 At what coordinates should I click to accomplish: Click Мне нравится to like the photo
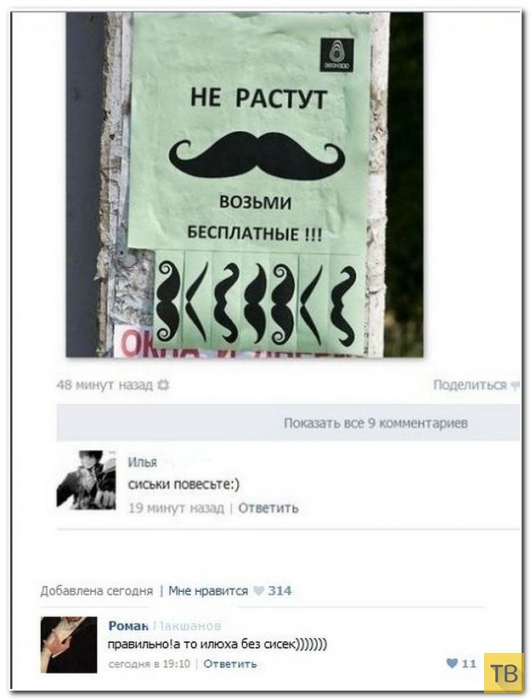tap(208, 591)
